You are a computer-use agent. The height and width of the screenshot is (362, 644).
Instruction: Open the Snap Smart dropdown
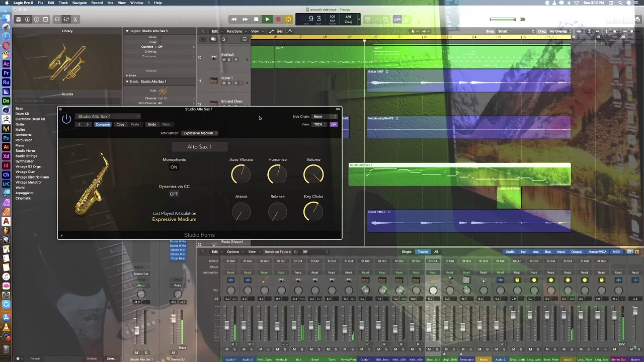coord(515,31)
